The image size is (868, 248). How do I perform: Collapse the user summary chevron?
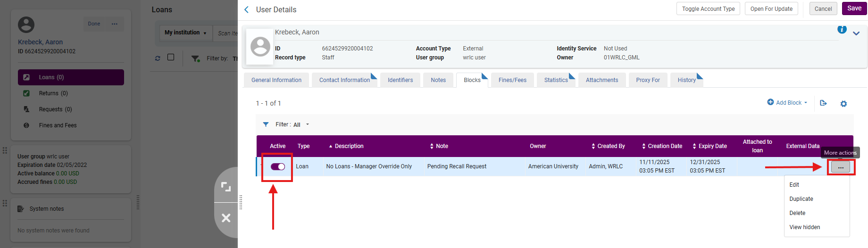[856, 33]
